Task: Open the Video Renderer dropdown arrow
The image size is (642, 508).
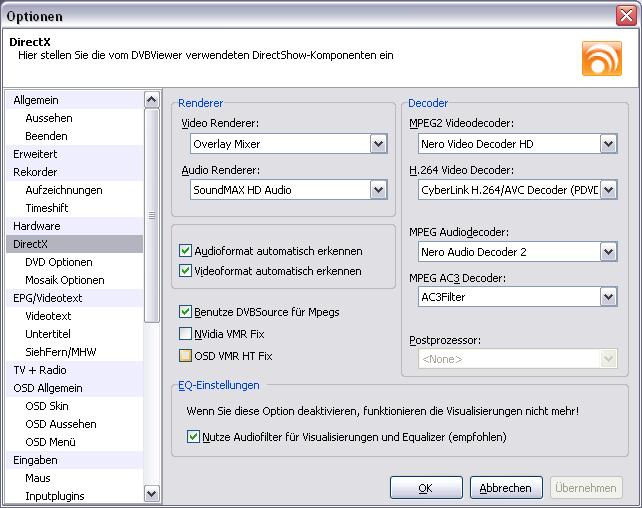Action: tap(378, 144)
